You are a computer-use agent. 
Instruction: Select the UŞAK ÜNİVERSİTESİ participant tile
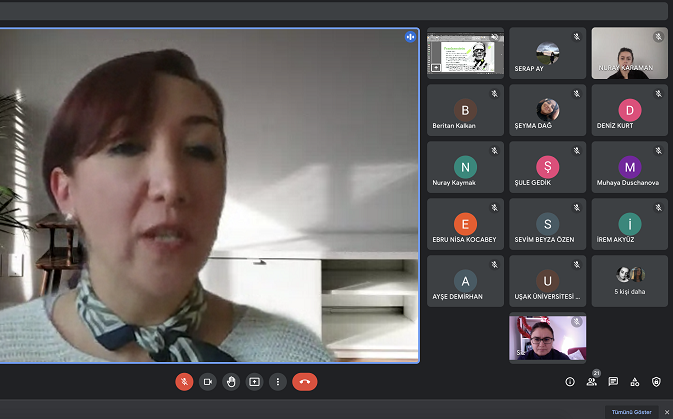coord(547,281)
